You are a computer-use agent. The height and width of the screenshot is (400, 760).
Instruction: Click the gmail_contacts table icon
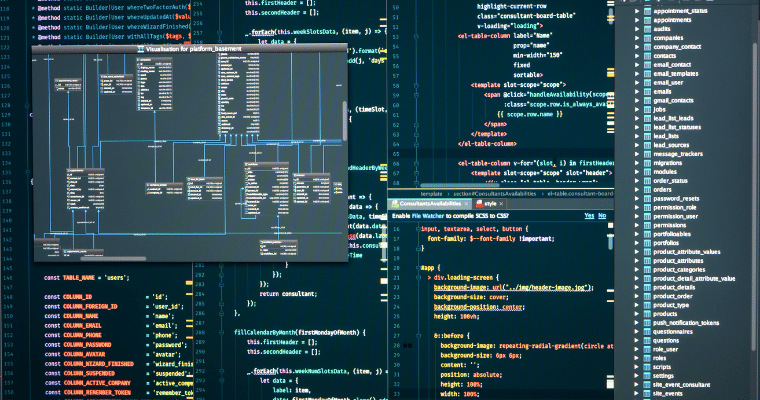[x=647, y=100]
